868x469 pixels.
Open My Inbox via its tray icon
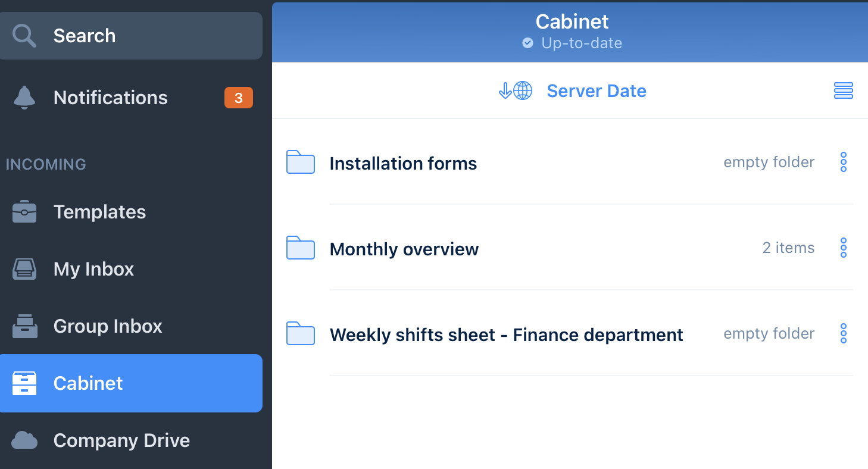click(24, 268)
